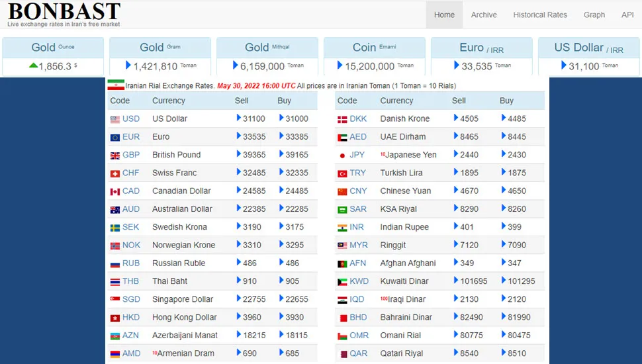Click the BONBAST site logo
This screenshot has width=642, height=364.
tap(64, 12)
